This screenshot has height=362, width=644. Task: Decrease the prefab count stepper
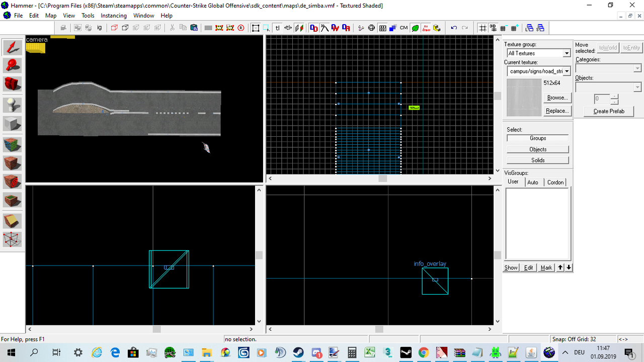tap(614, 102)
